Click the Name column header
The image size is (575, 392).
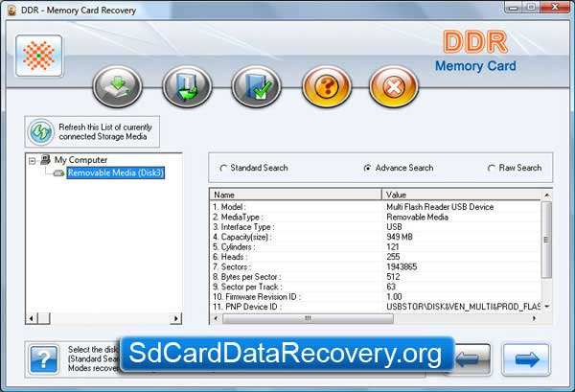coord(295,195)
